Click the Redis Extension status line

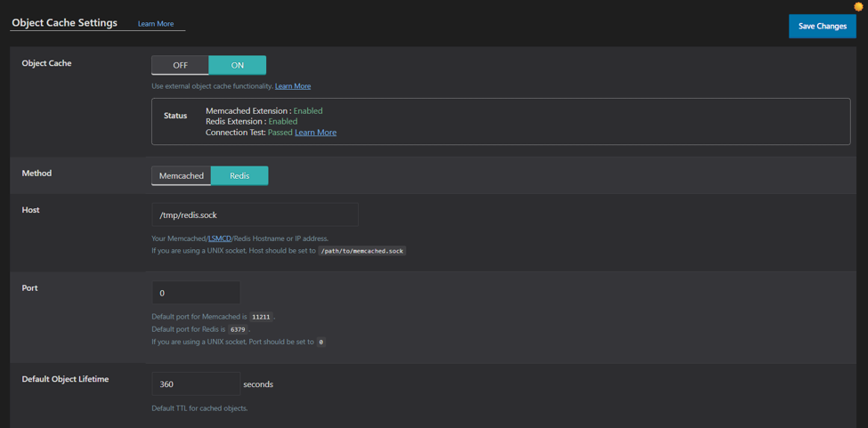251,122
